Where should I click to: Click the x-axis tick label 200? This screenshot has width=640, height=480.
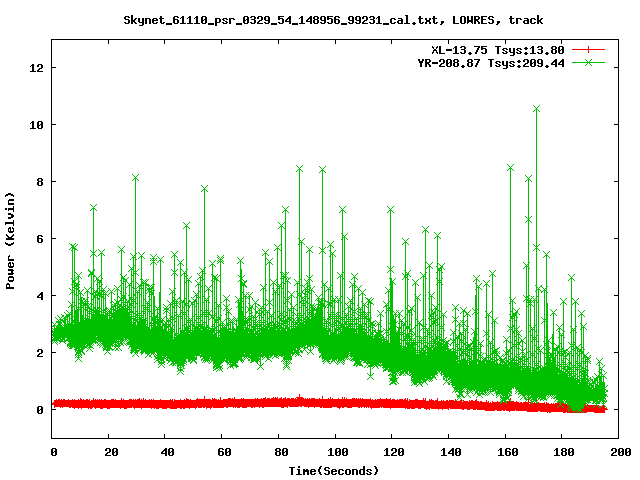point(619,452)
